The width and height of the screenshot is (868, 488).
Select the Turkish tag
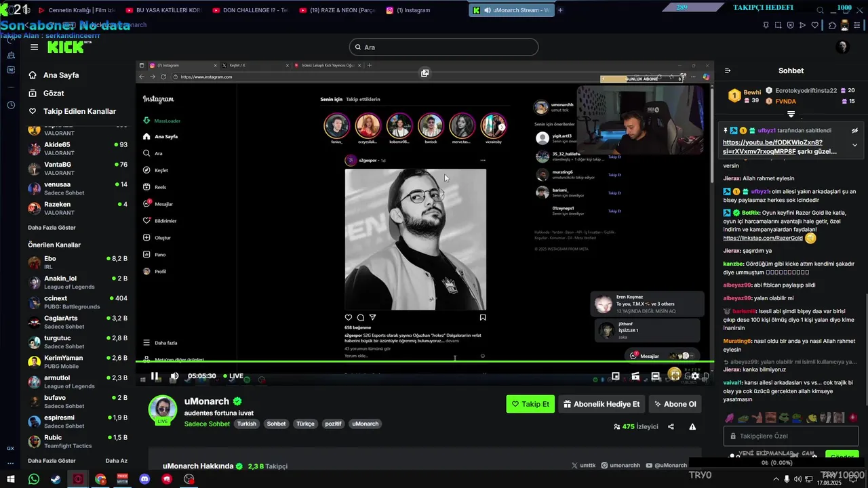click(247, 424)
